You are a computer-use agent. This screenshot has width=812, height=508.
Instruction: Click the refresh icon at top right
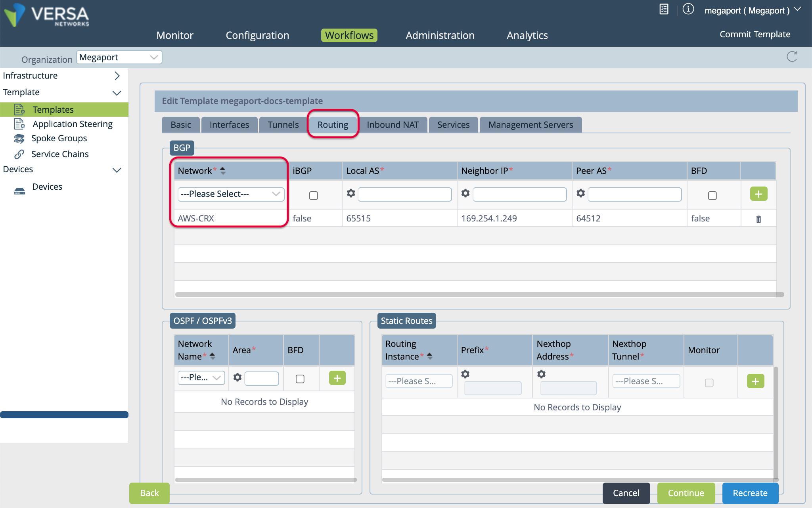click(x=792, y=57)
